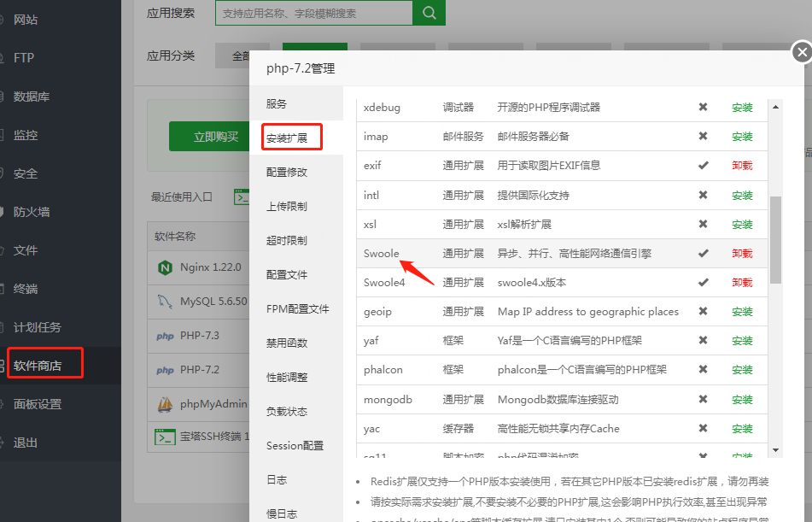
Task: Click the 宝塔SSH终端 terminal icon
Action: pyautogui.click(x=165, y=437)
